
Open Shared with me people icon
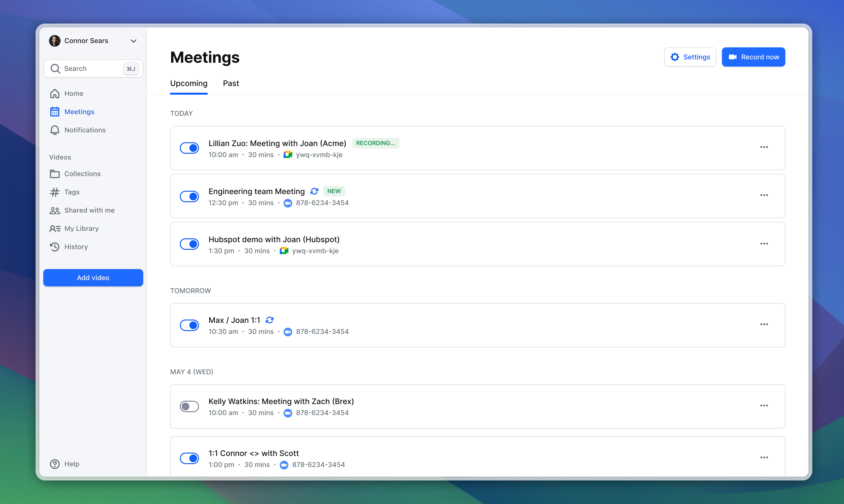point(55,211)
